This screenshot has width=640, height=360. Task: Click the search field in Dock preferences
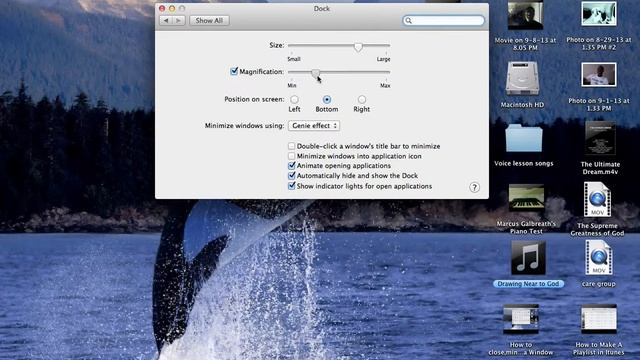click(x=444, y=20)
